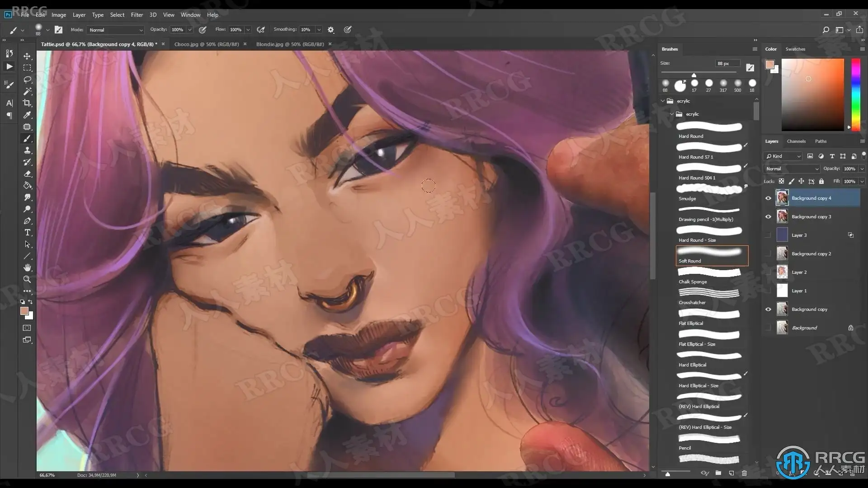Create new brush group folder icon

[718, 473]
